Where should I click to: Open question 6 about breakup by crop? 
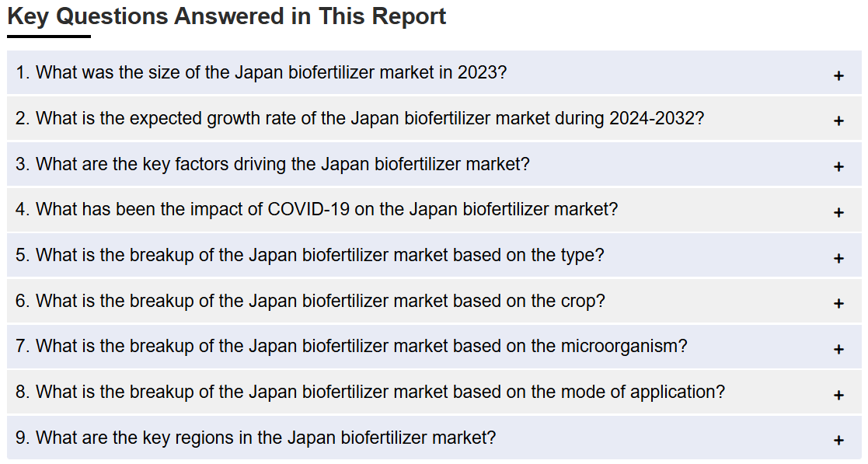pyautogui.click(x=434, y=302)
